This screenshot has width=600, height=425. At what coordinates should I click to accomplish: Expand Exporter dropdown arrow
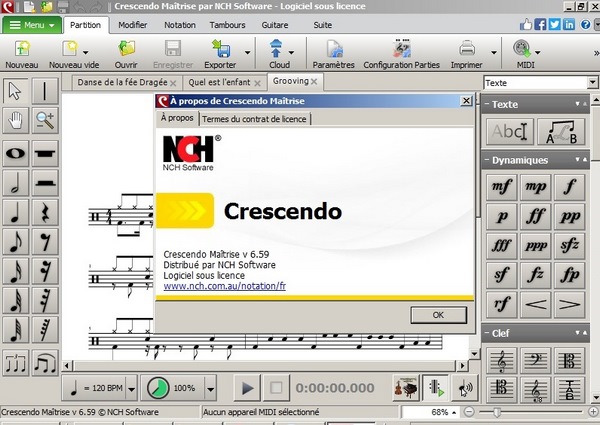pyautogui.click(x=248, y=52)
